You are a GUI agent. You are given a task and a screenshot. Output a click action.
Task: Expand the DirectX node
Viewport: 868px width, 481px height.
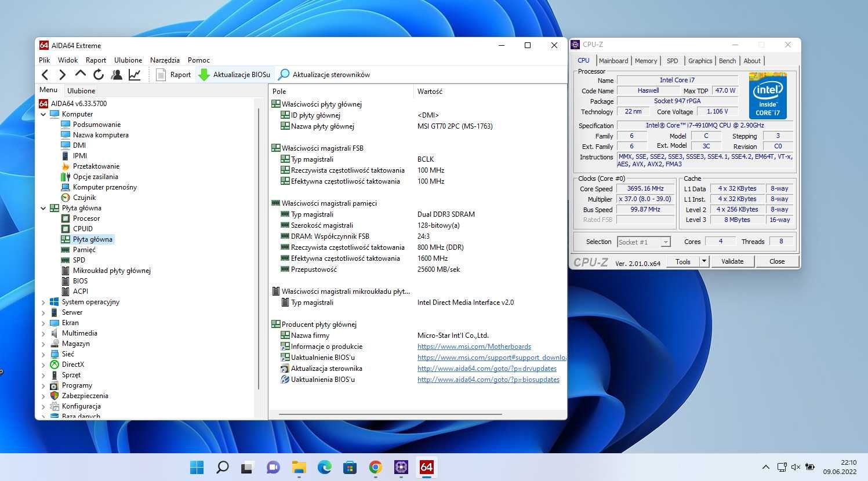(x=43, y=365)
